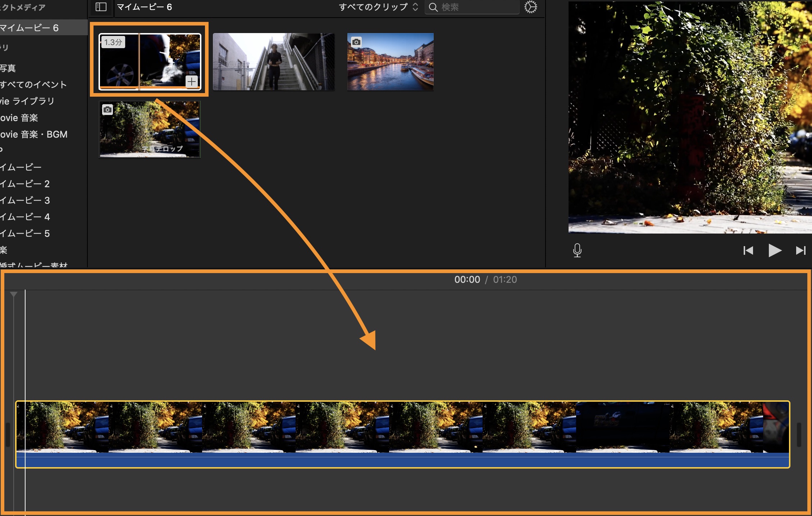This screenshot has height=516, width=812.
Task: Click the voiceover microphone icon
Action: tap(577, 250)
